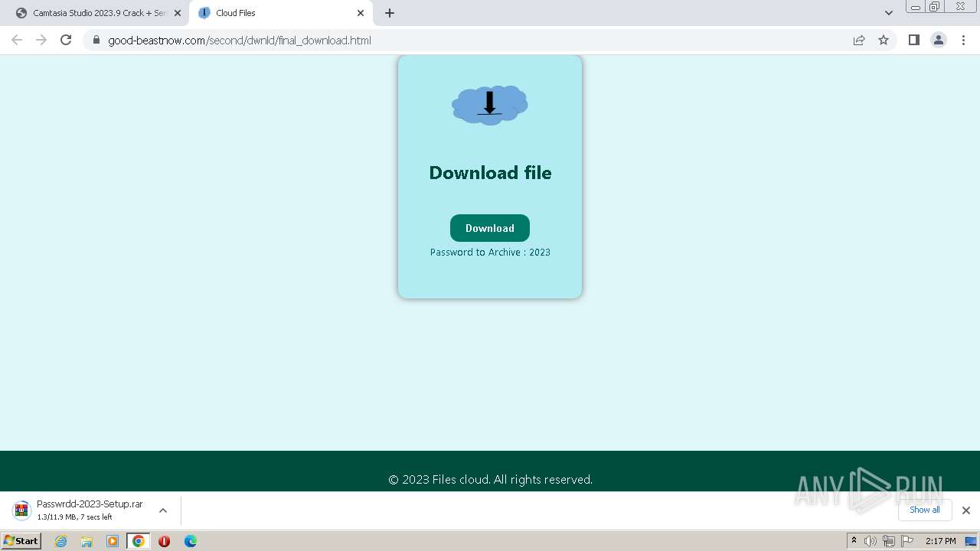Go forward to next page

[x=41, y=40]
